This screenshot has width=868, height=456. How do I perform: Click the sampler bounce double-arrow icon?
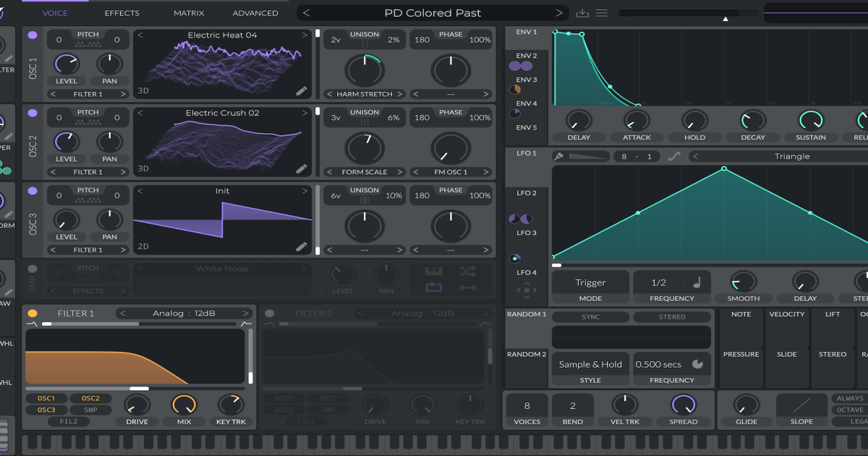(468, 287)
